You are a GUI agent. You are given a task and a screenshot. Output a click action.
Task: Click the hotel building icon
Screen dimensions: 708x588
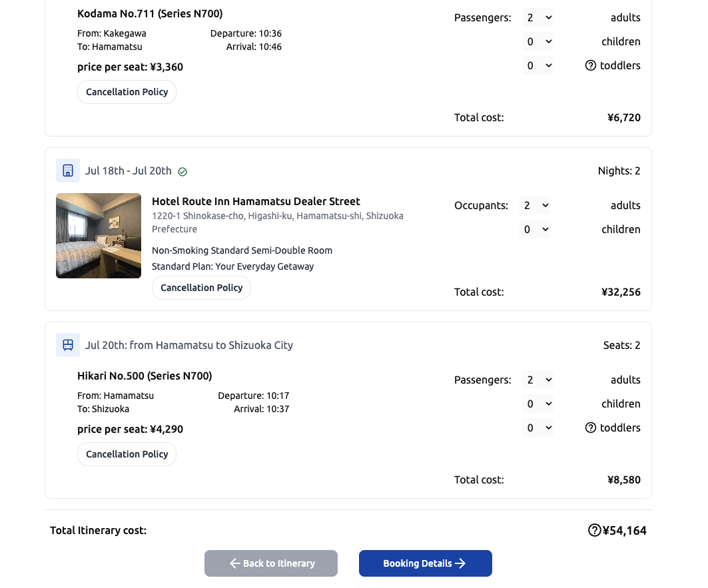click(68, 170)
